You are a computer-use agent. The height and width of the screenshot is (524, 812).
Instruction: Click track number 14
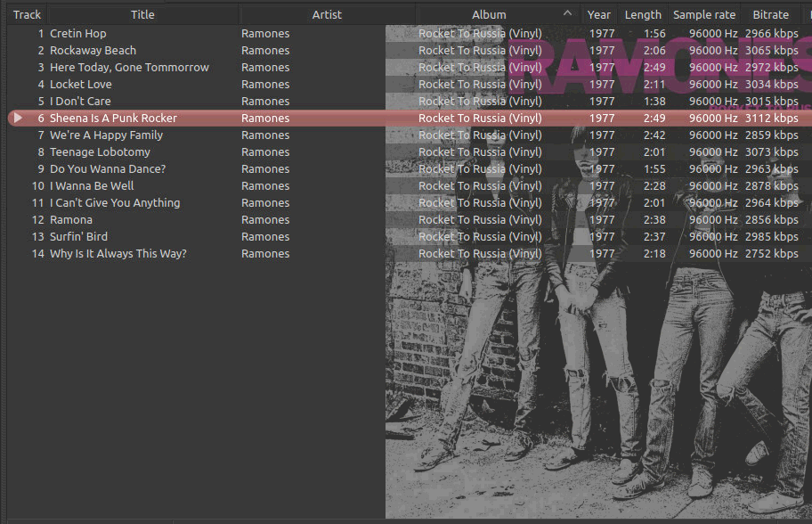(x=37, y=254)
